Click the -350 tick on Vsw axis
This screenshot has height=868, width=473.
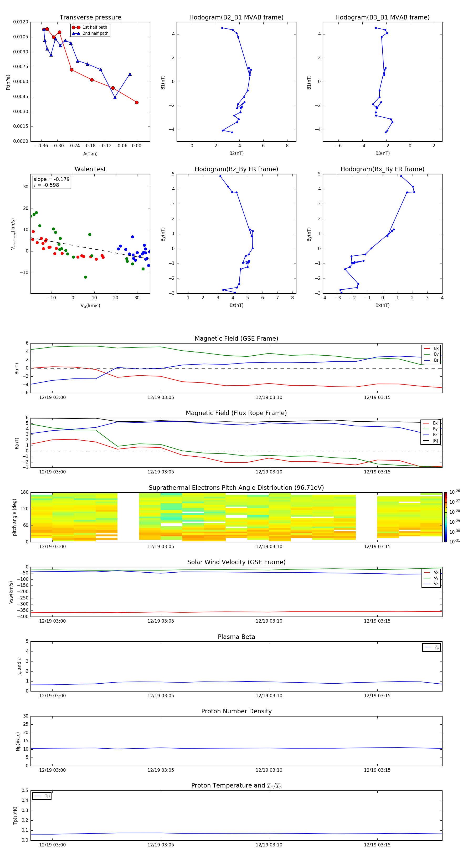coord(23,610)
